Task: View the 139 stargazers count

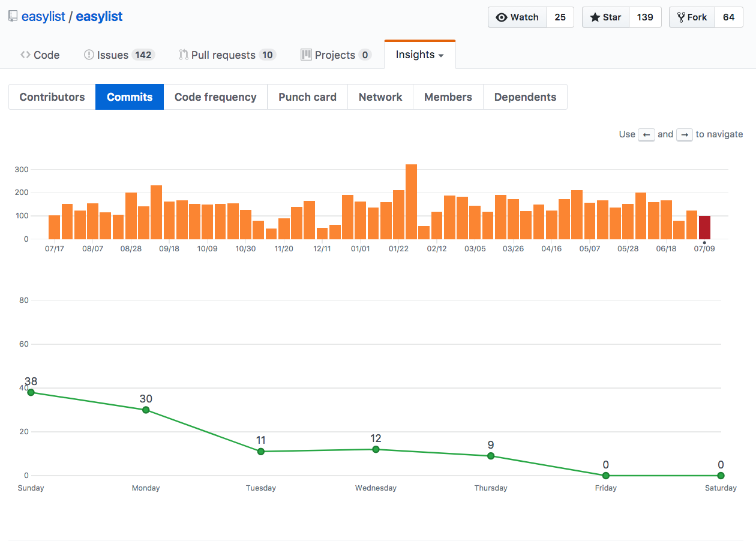Action: coord(645,17)
